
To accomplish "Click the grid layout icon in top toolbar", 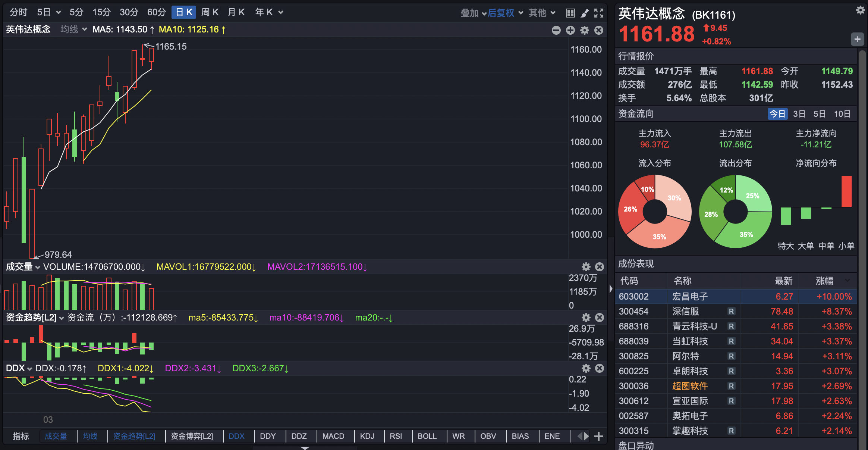I will [570, 13].
